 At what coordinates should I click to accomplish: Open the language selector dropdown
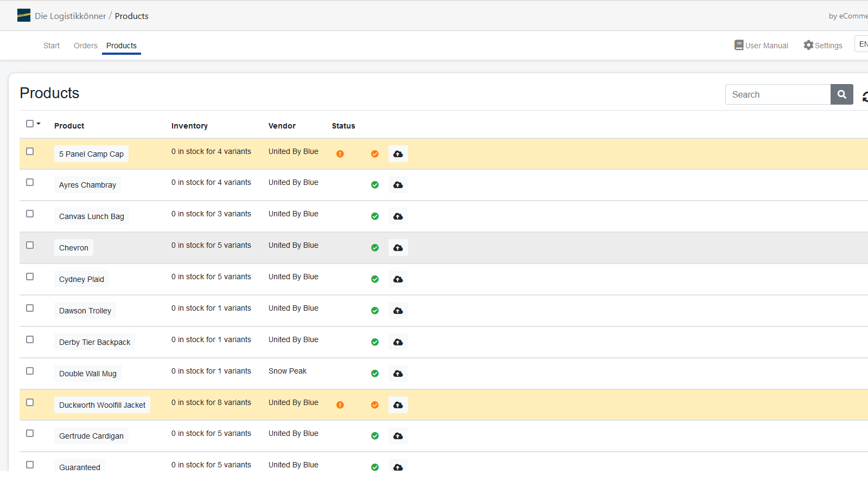[861, 44]
